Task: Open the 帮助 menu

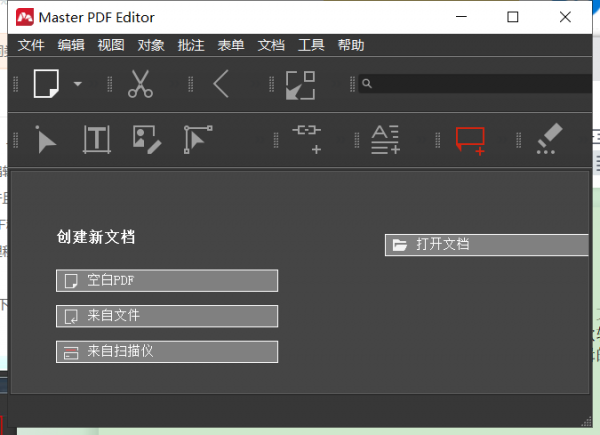Action: pyautogui.click(x=351, y=45)
